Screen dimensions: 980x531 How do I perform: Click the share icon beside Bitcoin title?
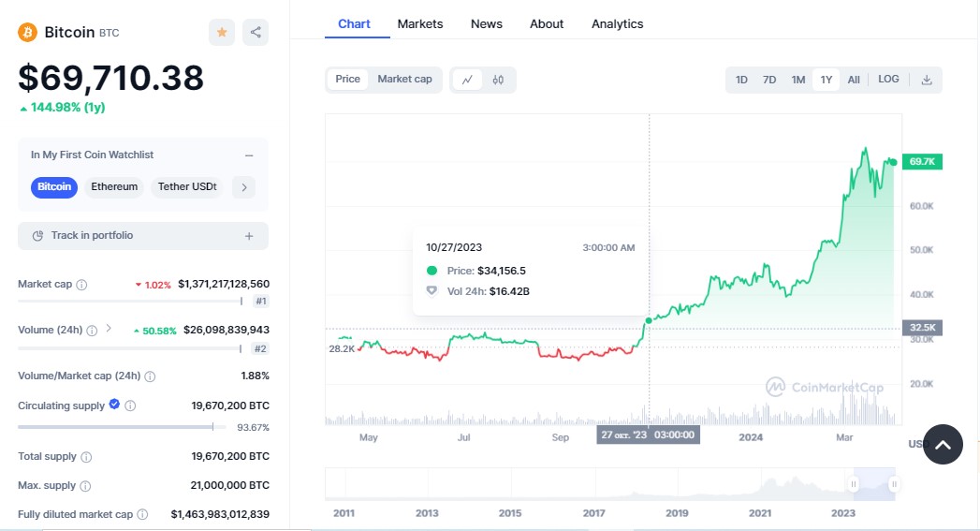click(256, 32)
